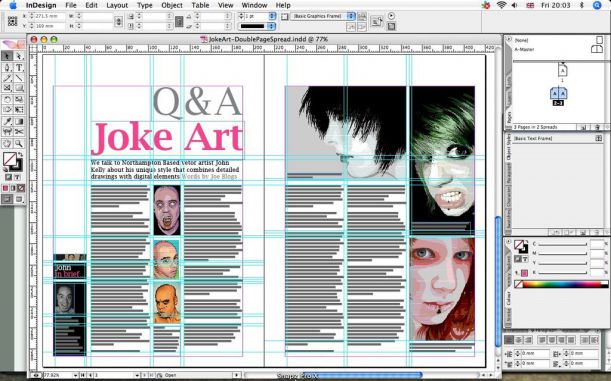
Task: Apply None swatch in toolbox
Action: tap(21, 188)
